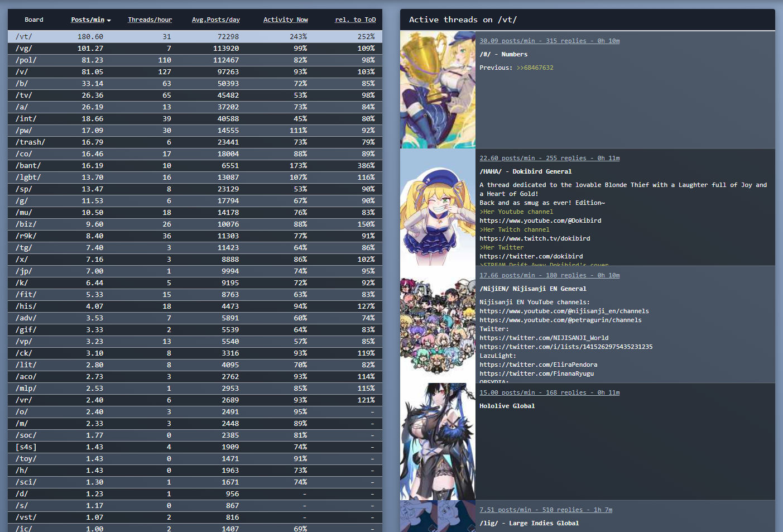Select the /pw/ board row
Image resolution: width=783 pixels, height=532 pixels.
coord(195,131)
